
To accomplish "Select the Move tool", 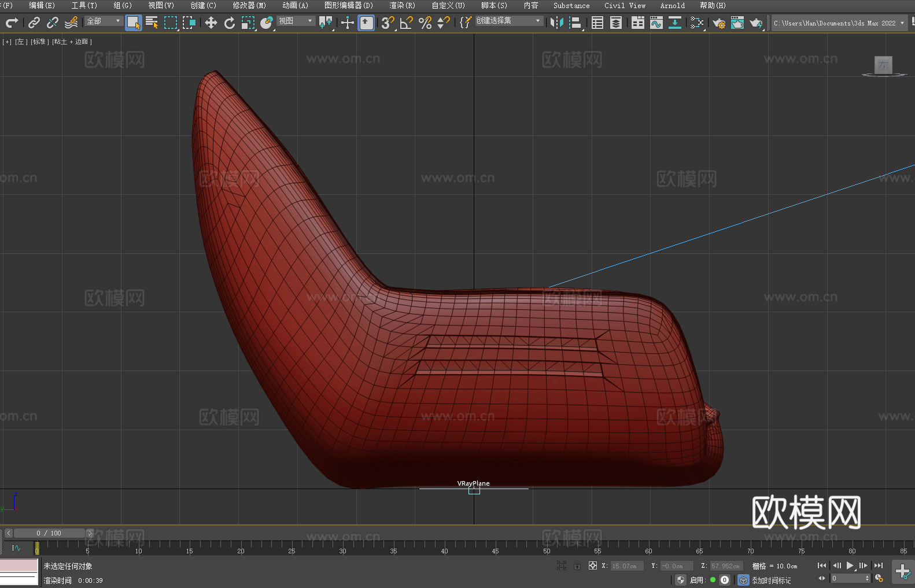I will (x=211, y=23).
